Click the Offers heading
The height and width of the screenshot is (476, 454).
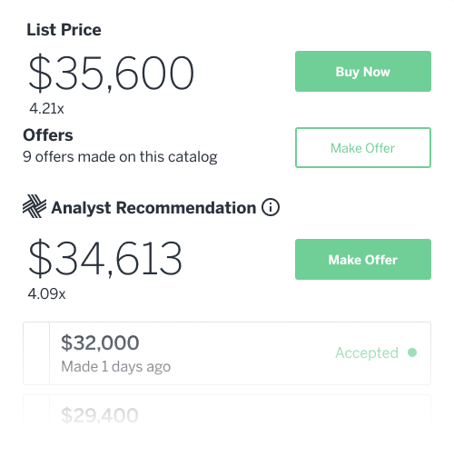tap(48, 135)
